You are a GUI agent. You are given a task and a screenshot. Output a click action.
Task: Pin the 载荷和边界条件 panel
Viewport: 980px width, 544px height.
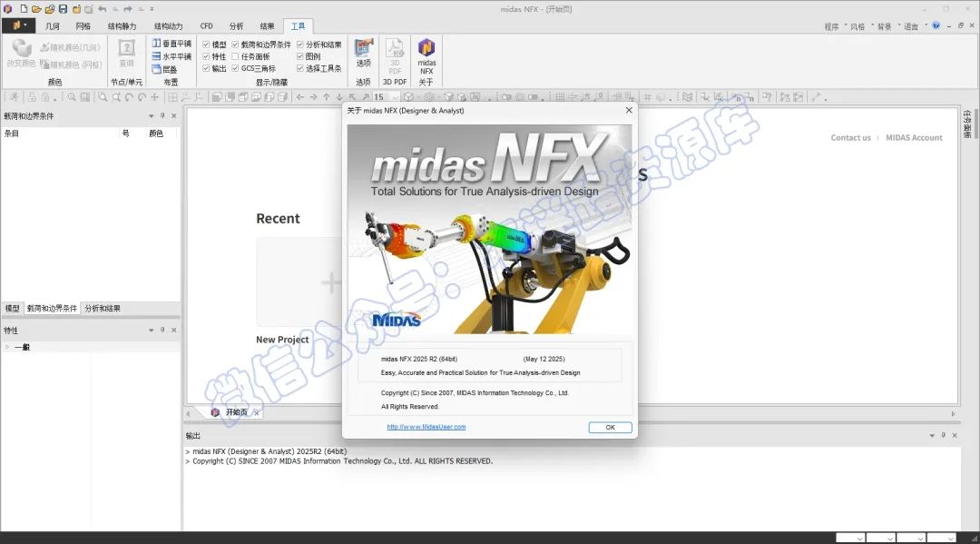click(x=162, y=115)
